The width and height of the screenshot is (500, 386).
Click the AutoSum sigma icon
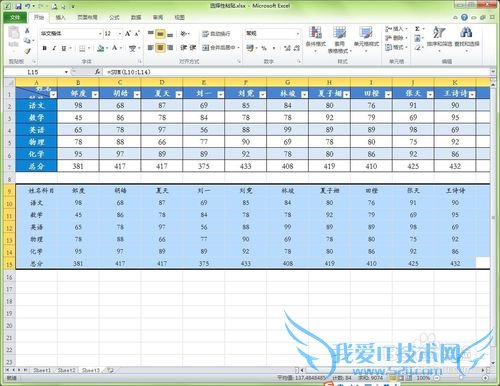[x=417, y=29]
